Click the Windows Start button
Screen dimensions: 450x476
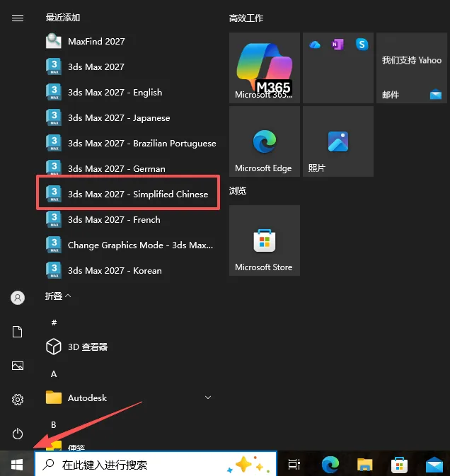click(x=17, y=465)
